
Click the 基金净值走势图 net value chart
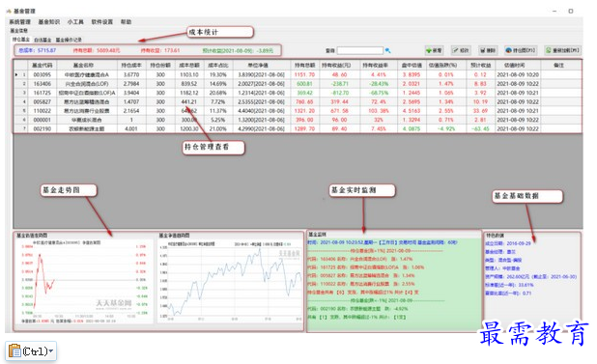click(230, 281)
